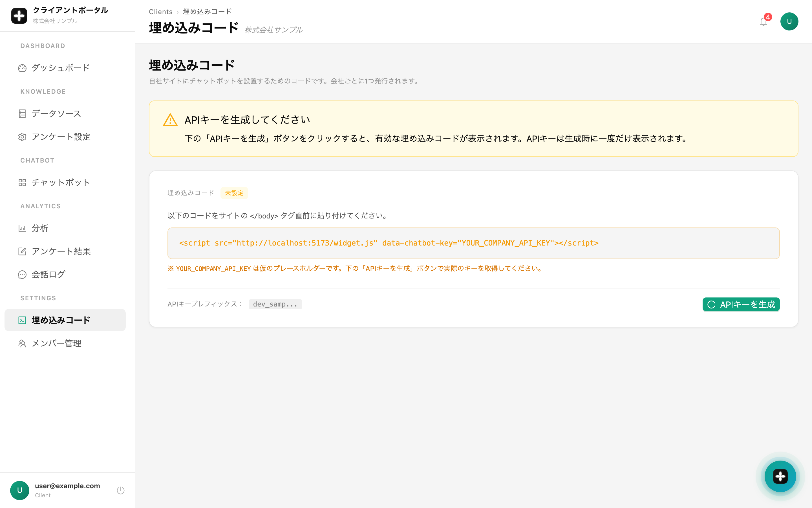Click the 埋め込みコード terminal icon
The height and width of the screenshot is (508, 812).
coord(22,320)
